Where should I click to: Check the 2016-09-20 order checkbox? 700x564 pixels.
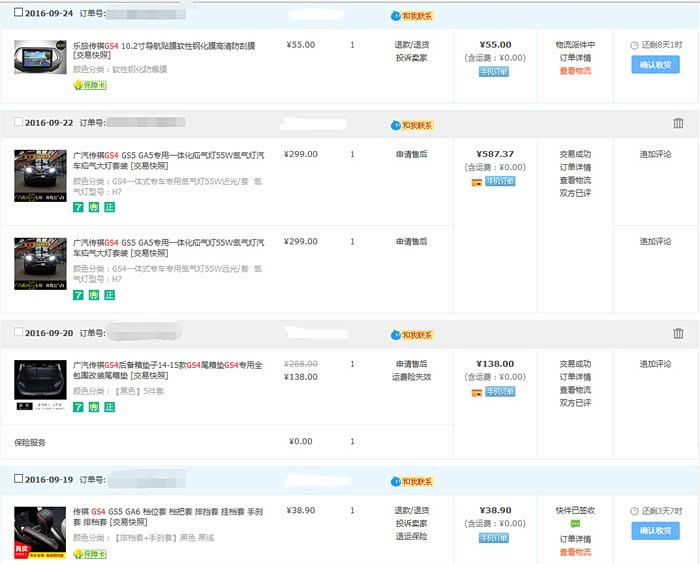(x=18, y=332)
